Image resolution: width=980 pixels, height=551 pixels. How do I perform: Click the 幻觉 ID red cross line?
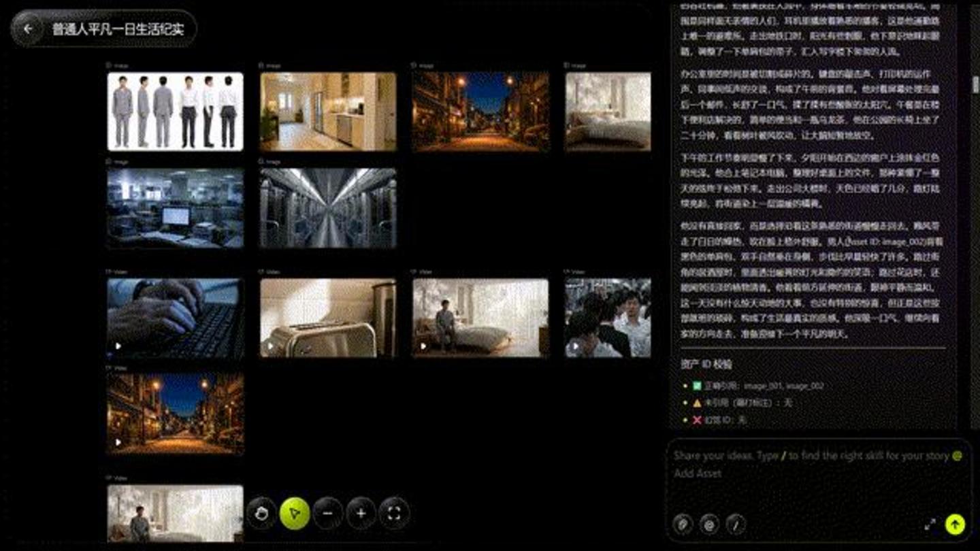[719, 420]
